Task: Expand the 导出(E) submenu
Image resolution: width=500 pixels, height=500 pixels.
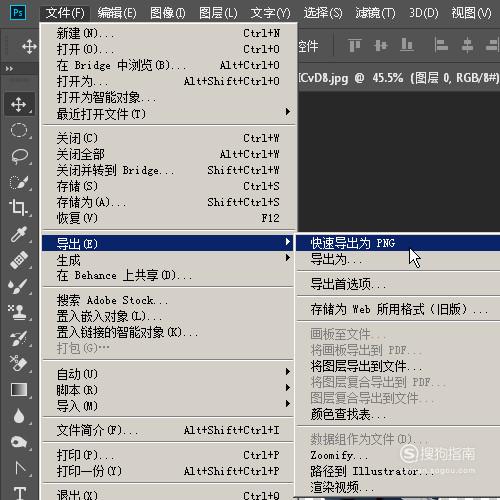Action: click(168, 243)
